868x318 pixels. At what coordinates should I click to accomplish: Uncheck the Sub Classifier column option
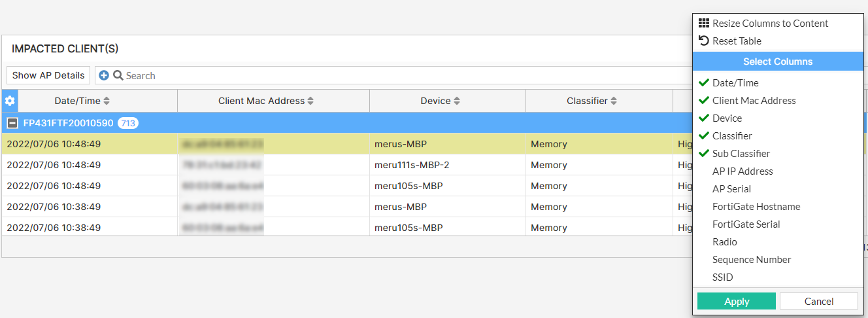(x=741, y=154)
